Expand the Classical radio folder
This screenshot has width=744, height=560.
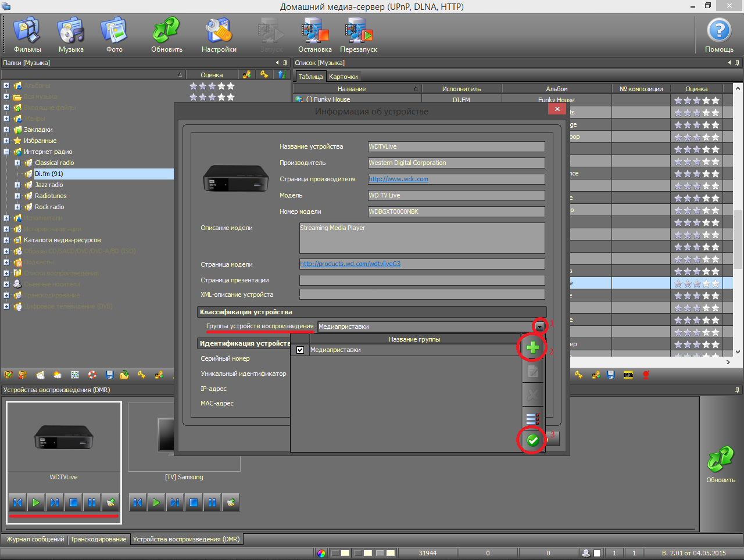pyautogui.click(x=17, y=163)
